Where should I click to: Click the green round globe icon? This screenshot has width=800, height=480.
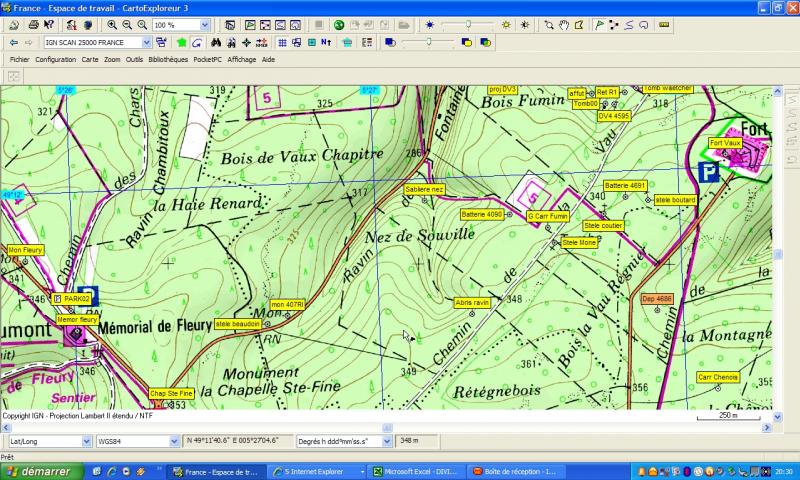tap(339, 24)
